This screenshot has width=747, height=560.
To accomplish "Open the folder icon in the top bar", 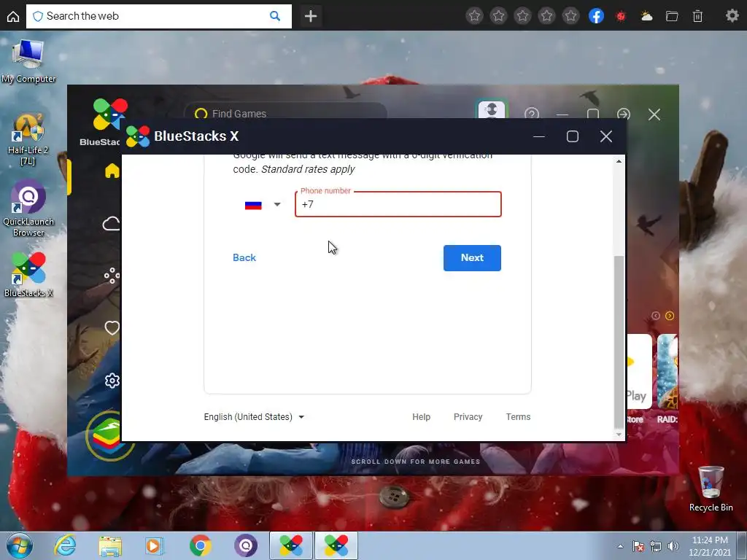I will pos(672,16).
